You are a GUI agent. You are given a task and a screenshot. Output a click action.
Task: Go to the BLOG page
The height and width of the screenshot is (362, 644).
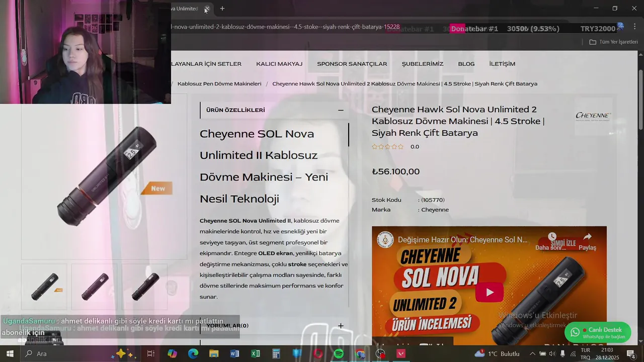click(466, 64)
